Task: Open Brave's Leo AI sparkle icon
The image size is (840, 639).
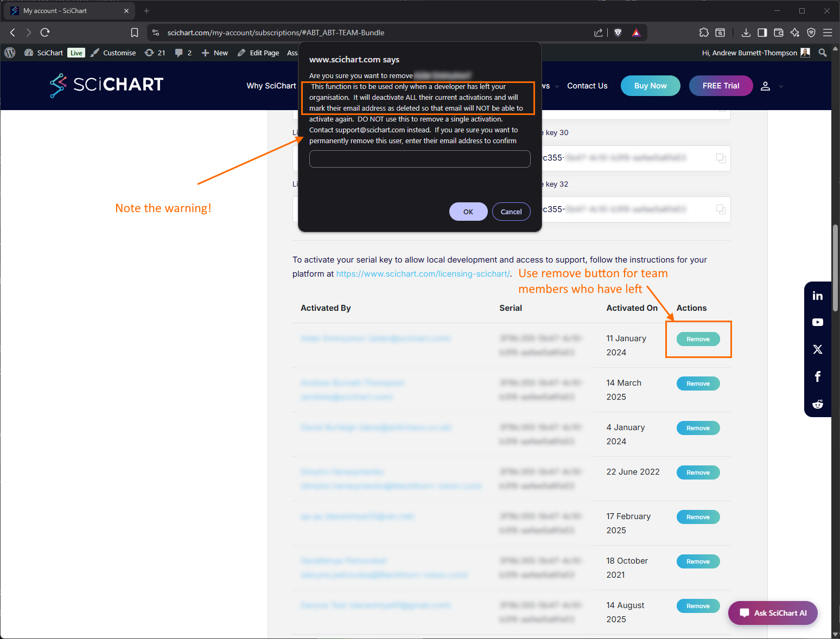Action: coord(795,32)
